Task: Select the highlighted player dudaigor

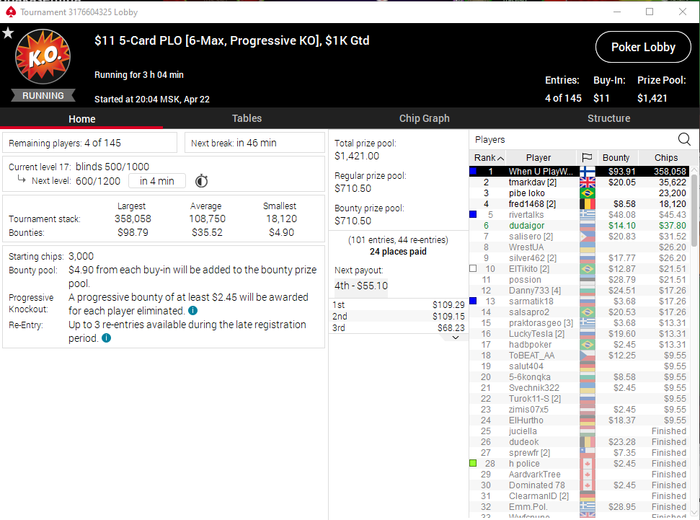Action: coord(579,225)
